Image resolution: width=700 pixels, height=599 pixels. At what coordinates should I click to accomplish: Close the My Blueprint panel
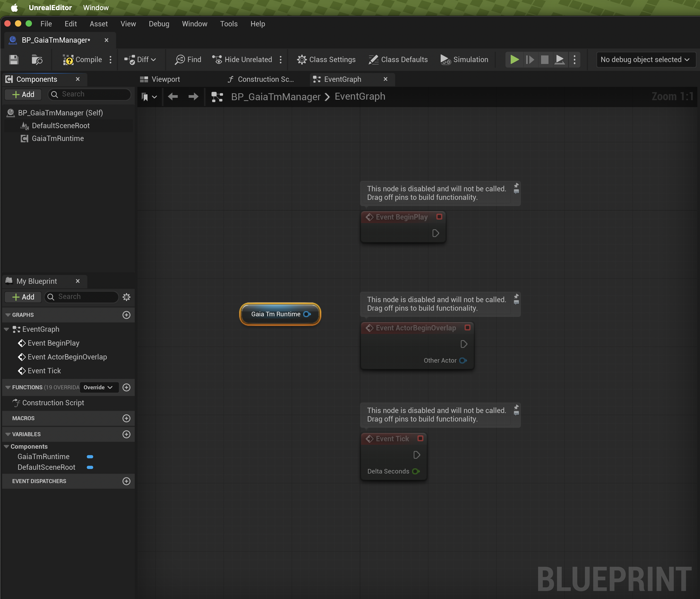[x=78, y=281]
